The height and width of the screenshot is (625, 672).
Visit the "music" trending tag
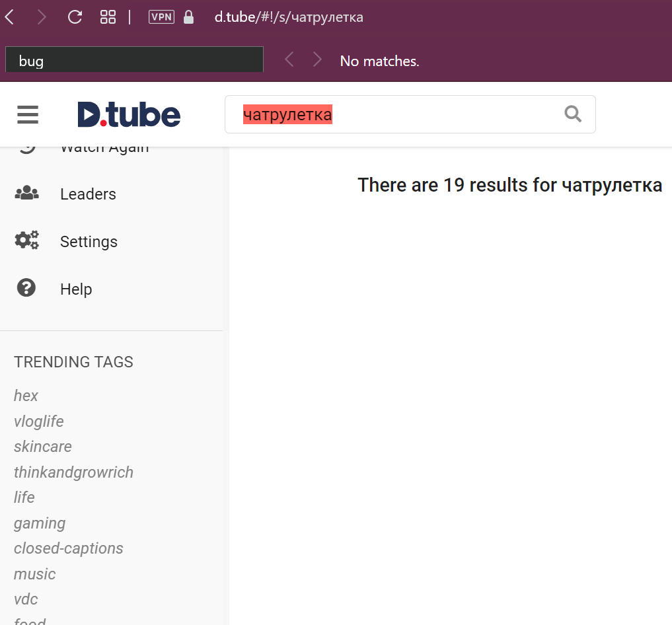click(34, 574)
